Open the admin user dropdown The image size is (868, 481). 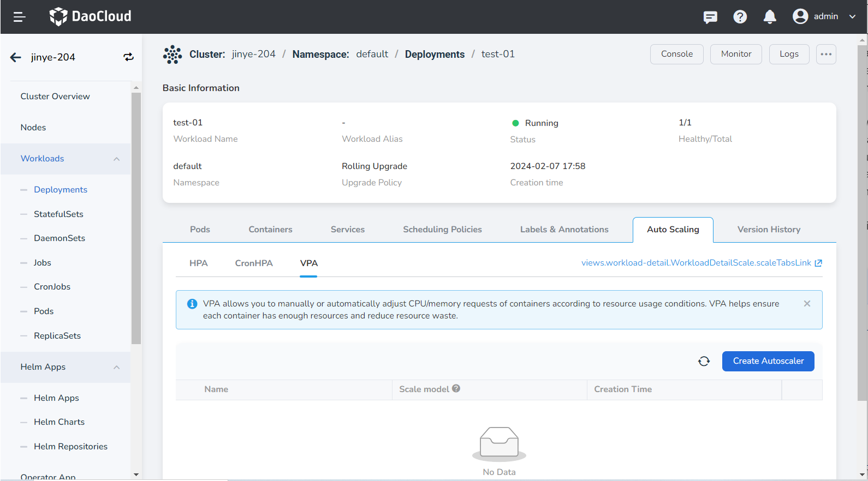click(x=824, y=17)
